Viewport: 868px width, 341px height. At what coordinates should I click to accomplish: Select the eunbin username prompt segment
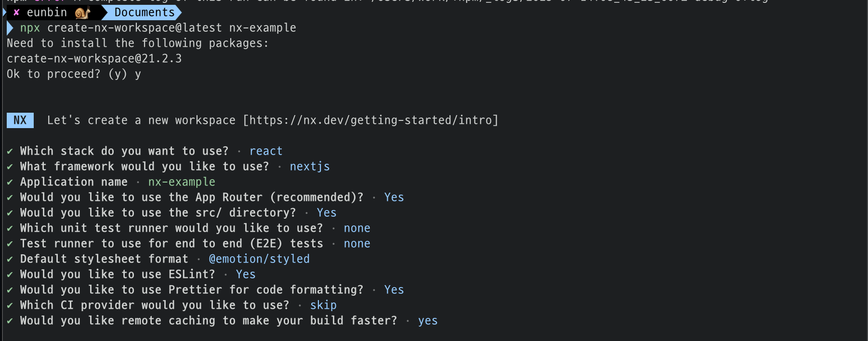(47, 13)
